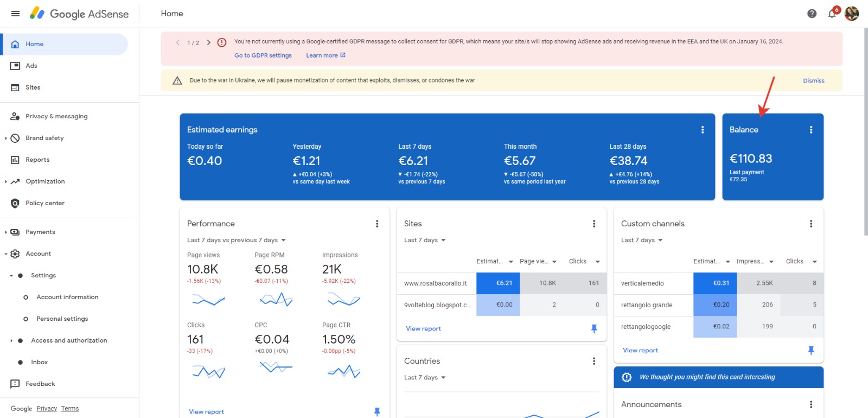Collapse the Account menu section
This screenshot has width=868, height=418.
coord(5,254)
